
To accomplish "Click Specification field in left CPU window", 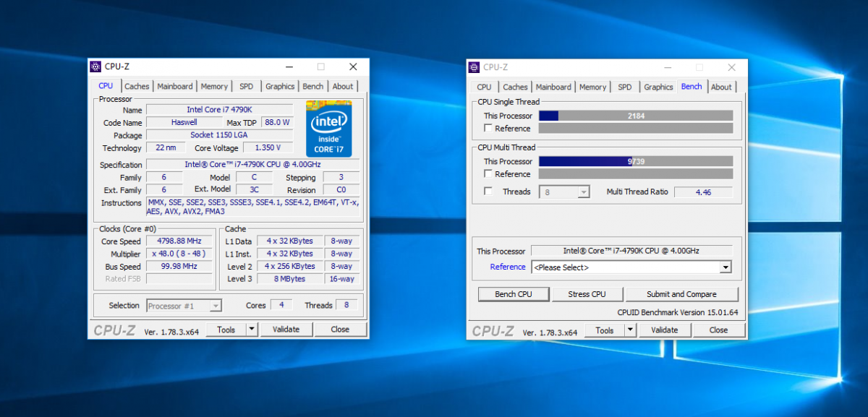I will tap(253, 165).
